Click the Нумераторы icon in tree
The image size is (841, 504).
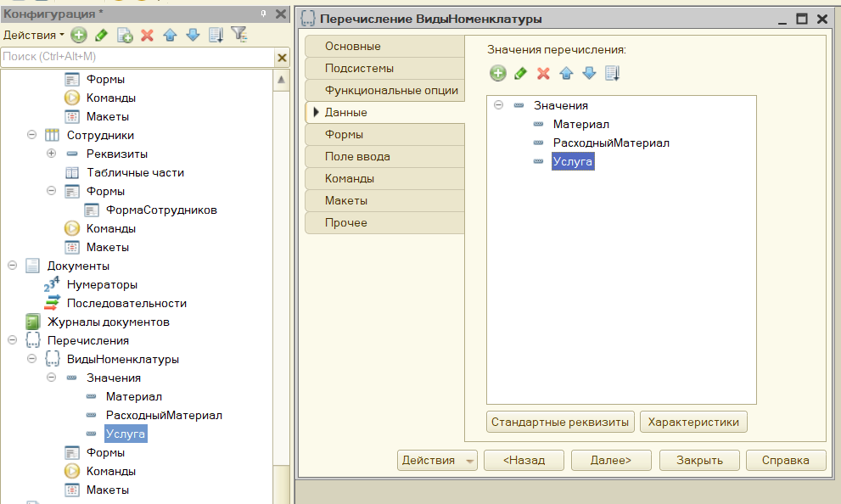coord(52,284)
